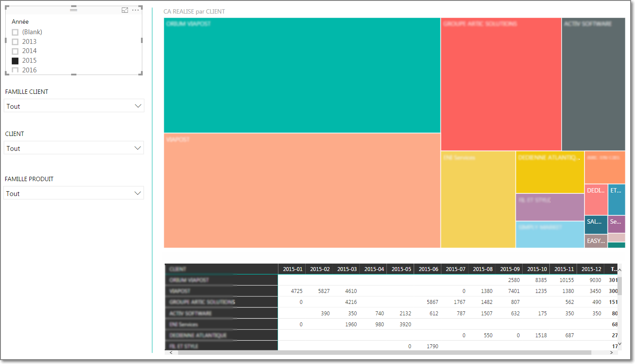This screenshot has width=635, height=364.
Task: Select the pink DEDI... treemap tile
Action: tap(596, 200)
